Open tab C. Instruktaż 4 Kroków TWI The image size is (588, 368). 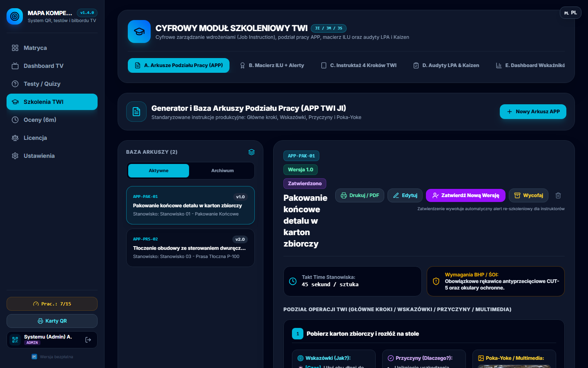click(359, 65)
